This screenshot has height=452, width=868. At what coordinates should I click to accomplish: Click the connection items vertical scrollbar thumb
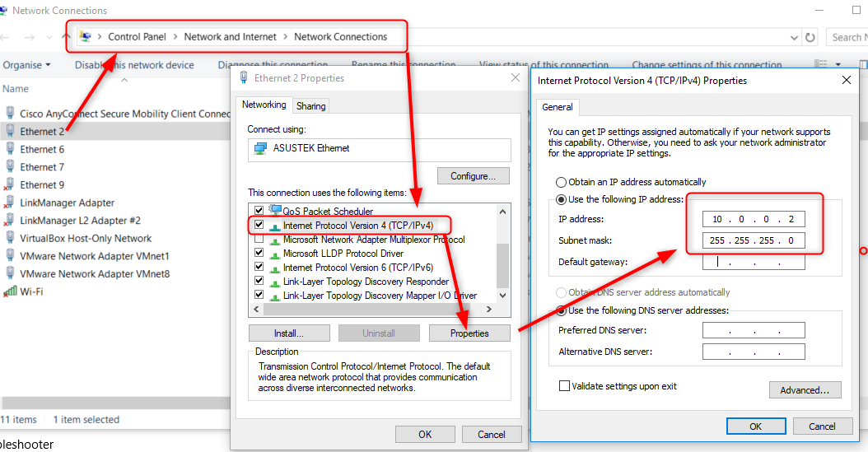click(x=502, y=266)
